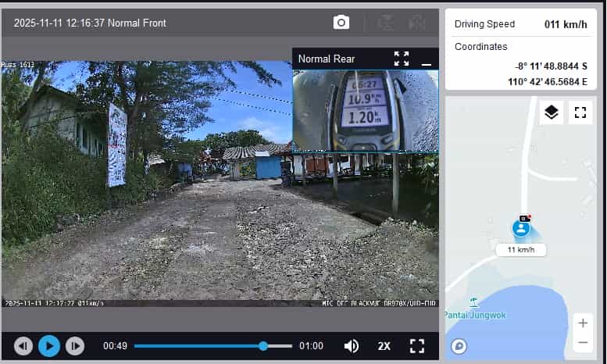
Task: Enter fullscreen video mode
Action: [x=417, y=345]
